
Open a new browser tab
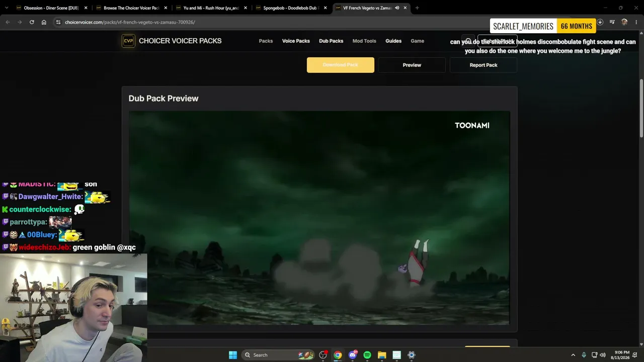pyautogui.click(x=417, y=8)
